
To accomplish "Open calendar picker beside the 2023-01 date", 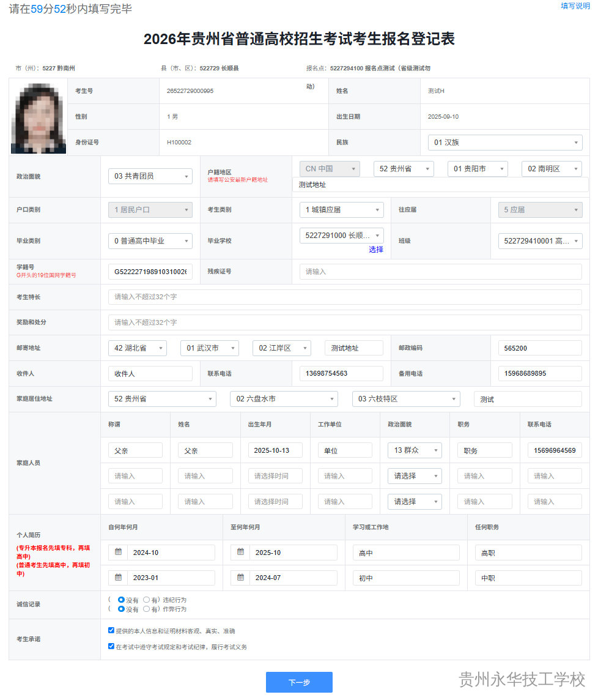I will [x=119, y=578].
